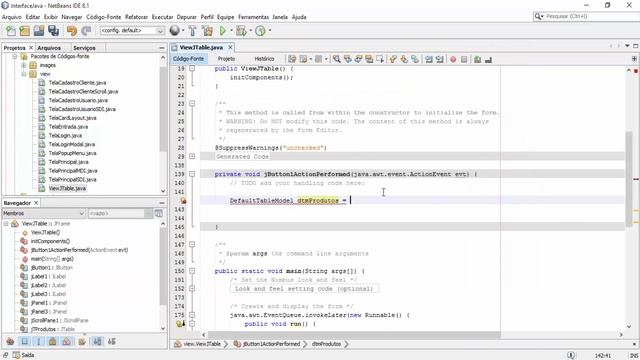Click the Pesquisar search field
This screenshot has width=640, height=360.
coord(587,16)
